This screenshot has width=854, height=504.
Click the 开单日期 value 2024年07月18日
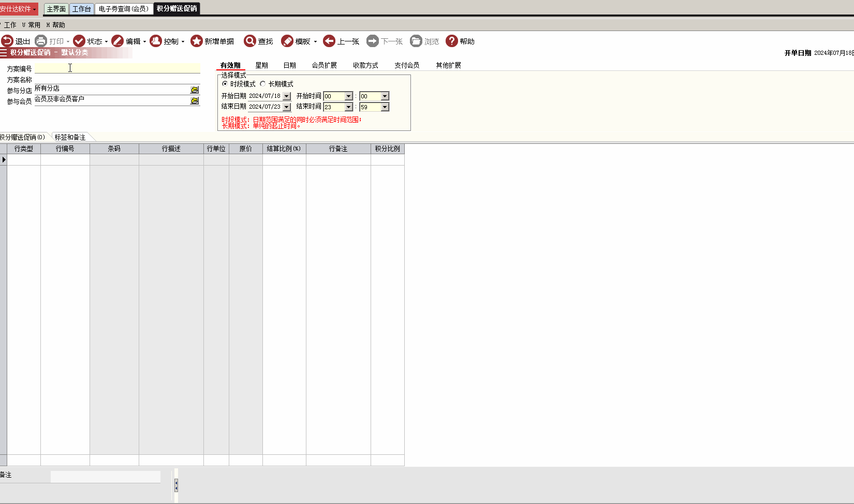point(834,53)
